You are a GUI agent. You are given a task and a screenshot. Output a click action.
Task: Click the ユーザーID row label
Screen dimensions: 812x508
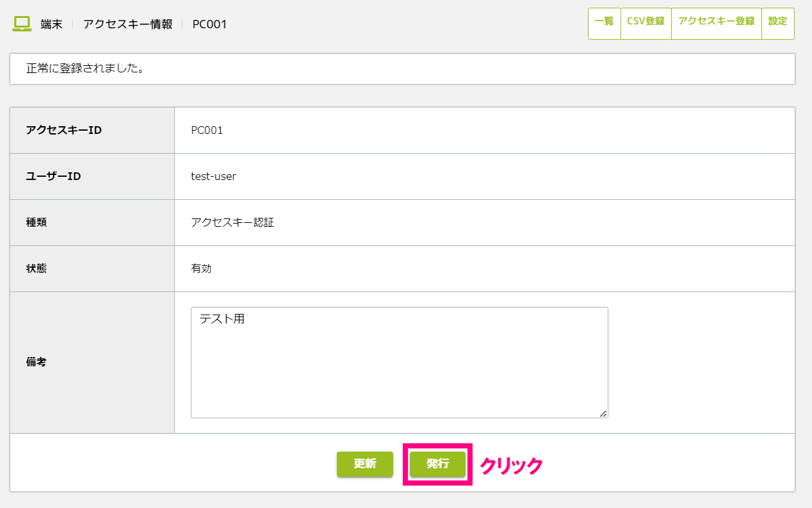pyautogui.click(x=53, y=176)
